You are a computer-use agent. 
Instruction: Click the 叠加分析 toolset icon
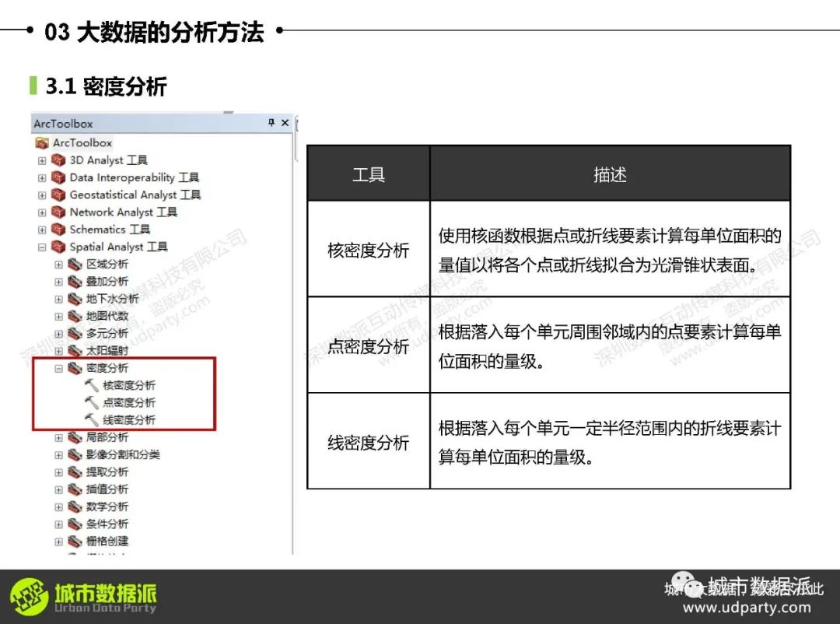[x=75, y=282]
